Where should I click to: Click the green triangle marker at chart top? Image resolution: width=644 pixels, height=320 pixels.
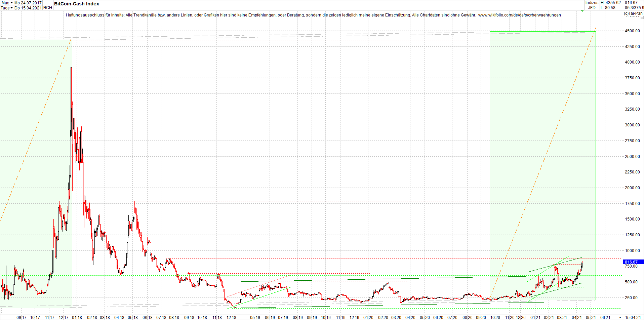[x=582, y=11]
